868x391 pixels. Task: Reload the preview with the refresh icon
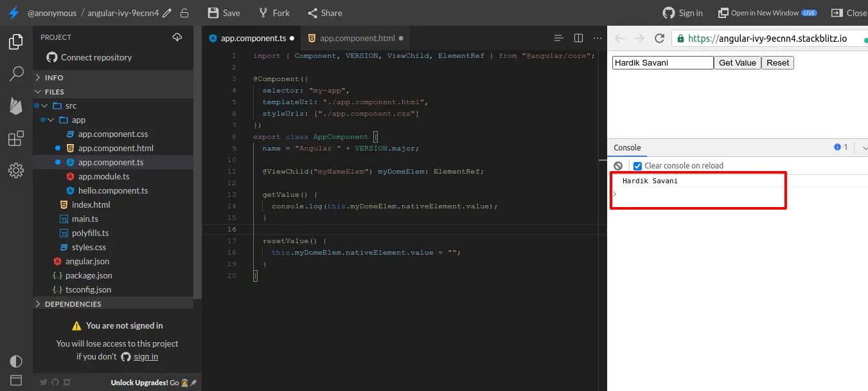[659, 39]
